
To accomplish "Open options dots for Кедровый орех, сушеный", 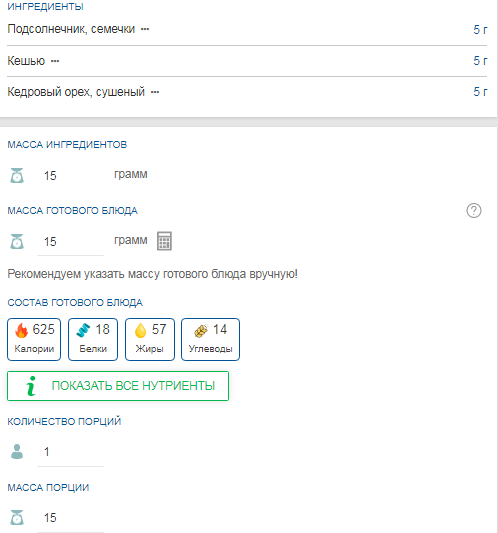I will point(155,92).
